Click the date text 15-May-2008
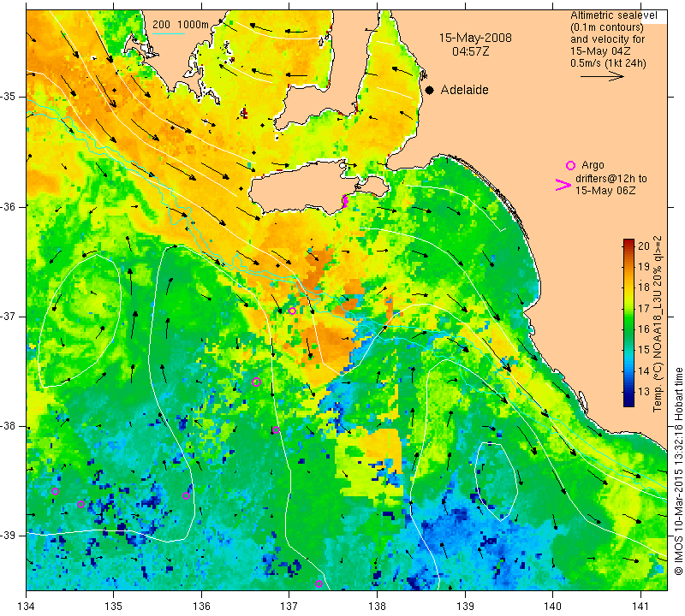This screenshot has width=685, height=616. point(475,38)
